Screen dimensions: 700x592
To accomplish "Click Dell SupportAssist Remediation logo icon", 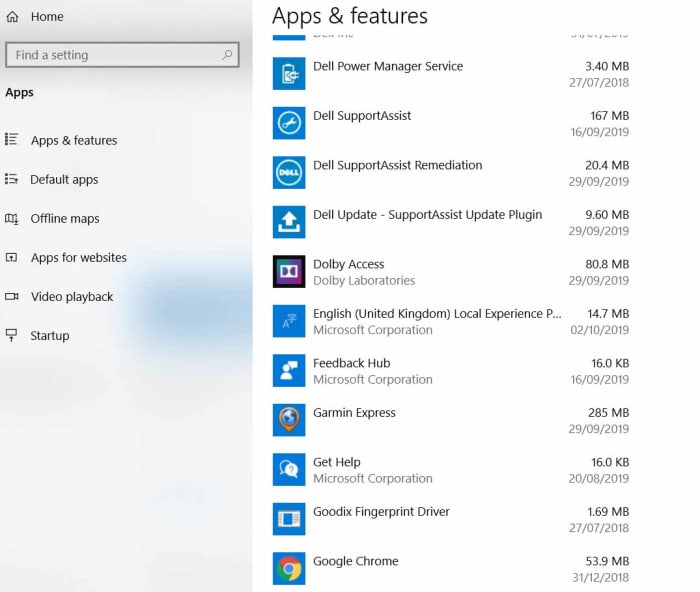I will 289,173.
